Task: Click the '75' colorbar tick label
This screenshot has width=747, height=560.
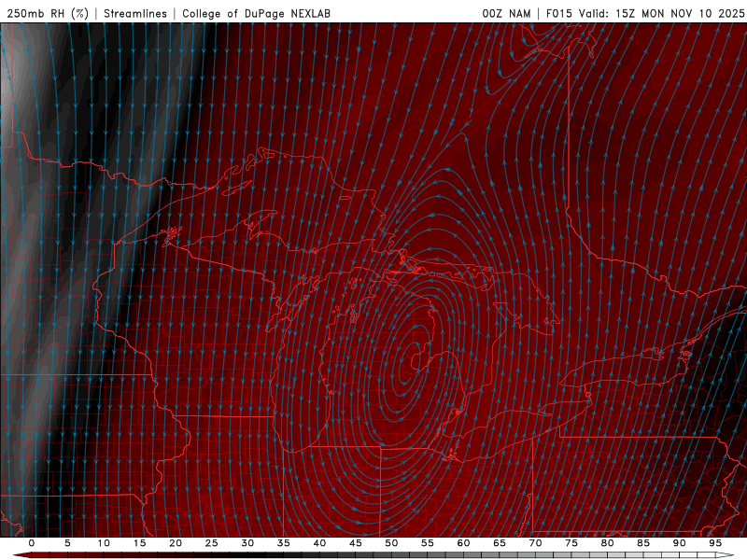Action: coord(571,543)
